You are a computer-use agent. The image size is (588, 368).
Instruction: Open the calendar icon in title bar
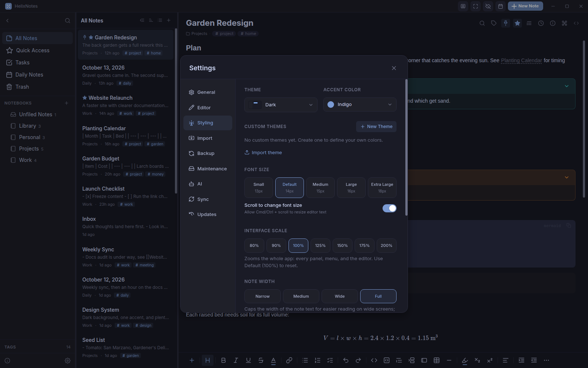[500, 6]
